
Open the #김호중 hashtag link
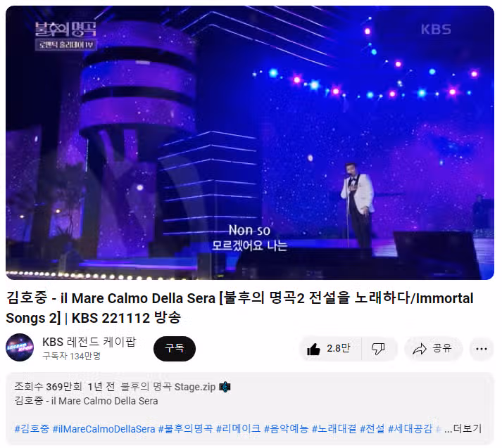pyautogui.click(x=32, y=429)
